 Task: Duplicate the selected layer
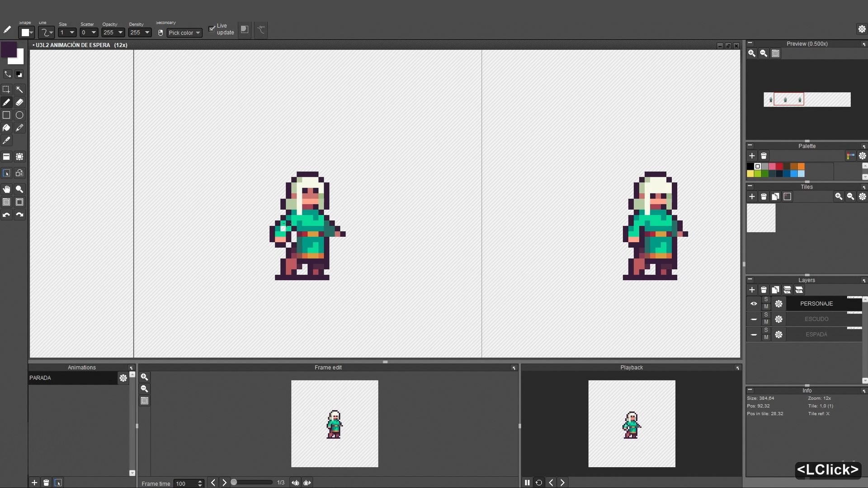[x=775, y=290]
